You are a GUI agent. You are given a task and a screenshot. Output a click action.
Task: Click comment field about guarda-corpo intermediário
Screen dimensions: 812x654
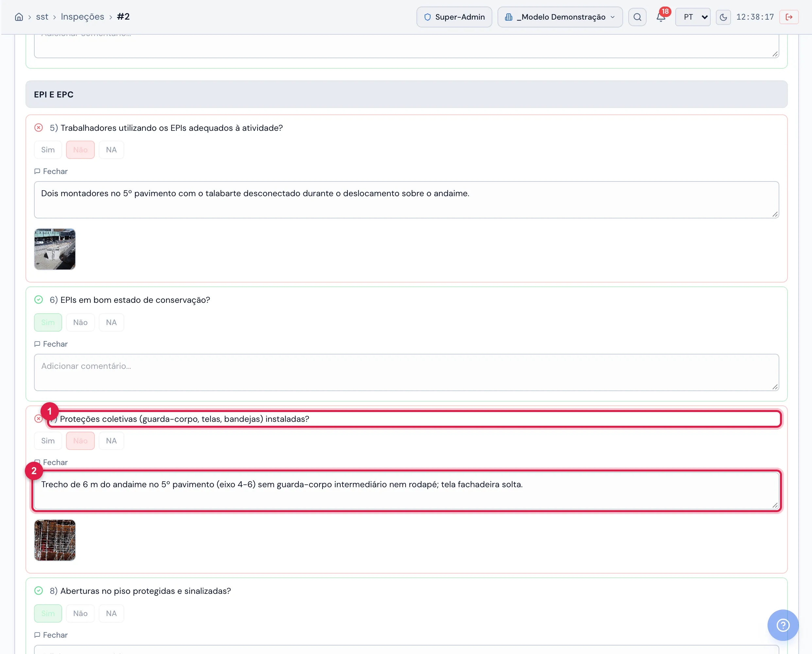[406, 491]
